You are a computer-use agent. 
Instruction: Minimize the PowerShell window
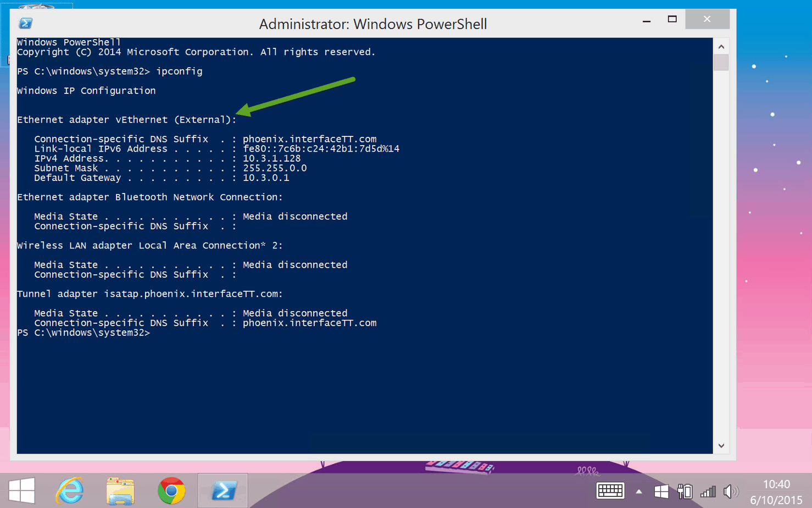[x=647, y=20]
